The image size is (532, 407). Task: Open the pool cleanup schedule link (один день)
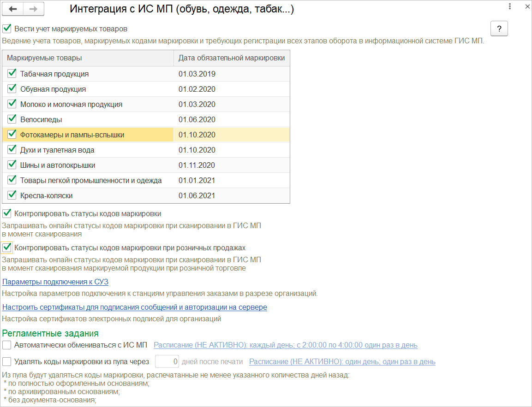tap(342, 361)
